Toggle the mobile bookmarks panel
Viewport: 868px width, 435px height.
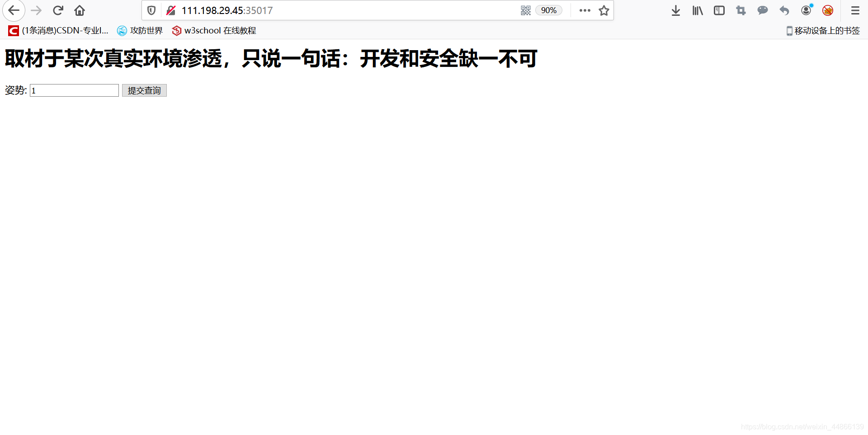tap(822, 30)
